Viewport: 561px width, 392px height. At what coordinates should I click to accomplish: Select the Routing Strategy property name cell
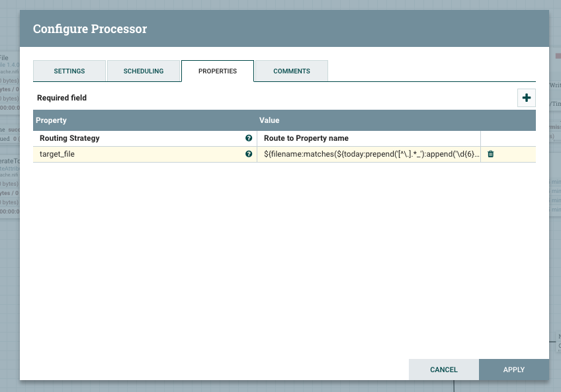coord(139,138)
